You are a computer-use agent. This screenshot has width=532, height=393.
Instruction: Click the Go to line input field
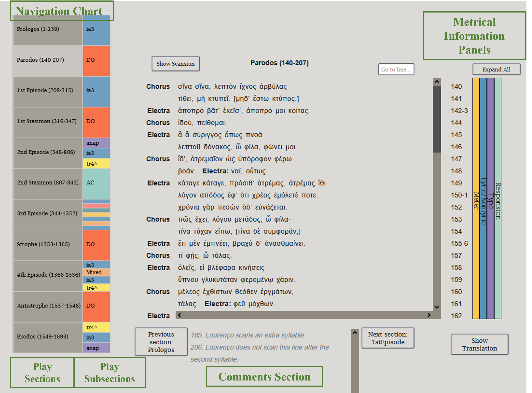[396, 70]
